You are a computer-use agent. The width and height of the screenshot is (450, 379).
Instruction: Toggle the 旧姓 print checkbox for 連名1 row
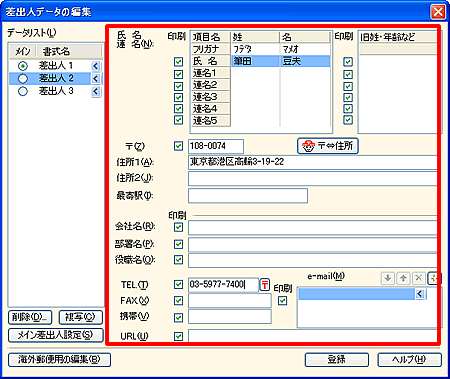click(348, 74)
